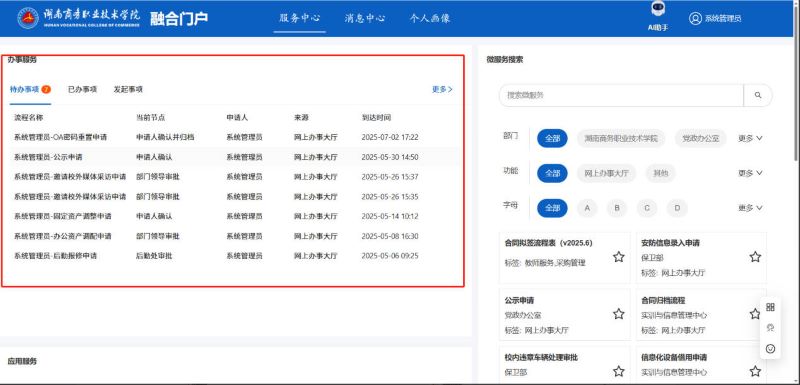Screen dimensions: 800x385
Task: Click the smiley feedback icon
Action: tap(770, 349)
